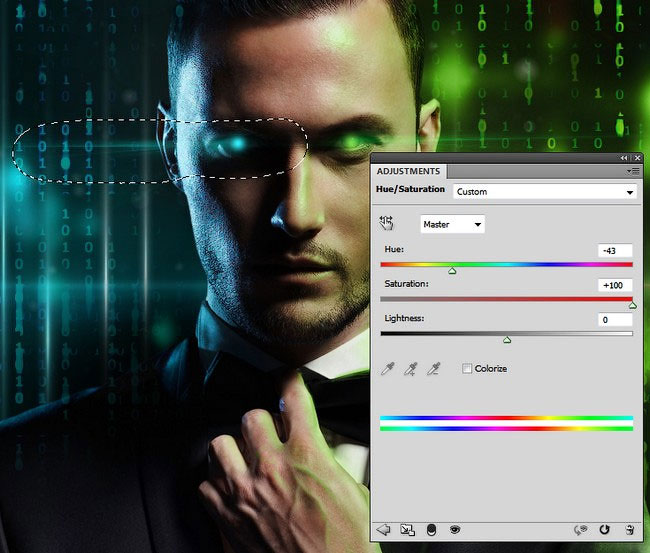Image resolution: width=650 pixels, height=553 pixels.
Task: Click the Lightness label
Action: (x=404, y=318)
